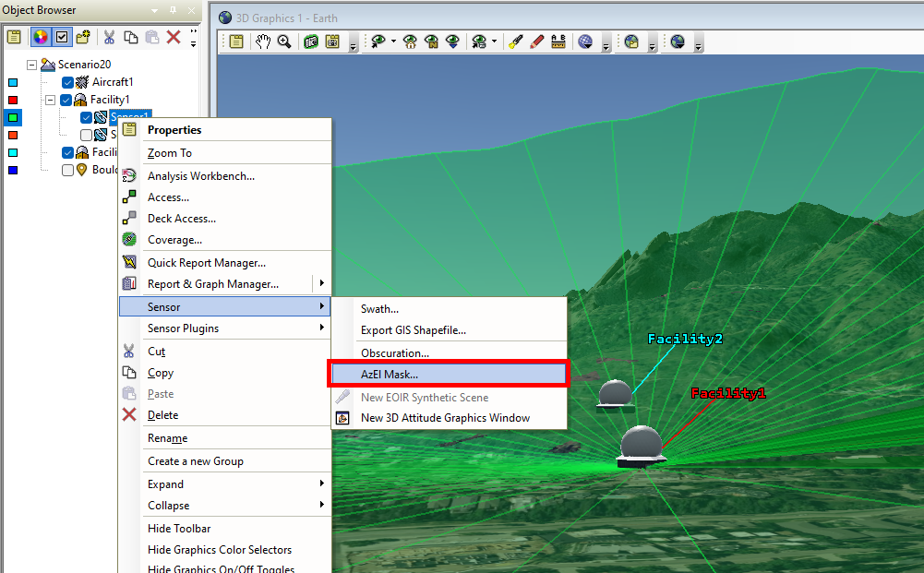The height and width of the screenshot is (573, 924).
Task: Open Properties from the Object Browser toolbar
Action: pyautogui.click(x=14, y=35)
